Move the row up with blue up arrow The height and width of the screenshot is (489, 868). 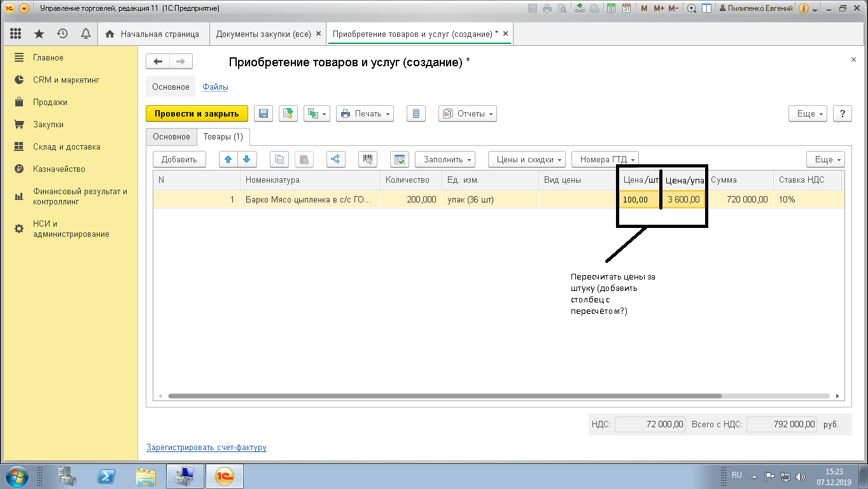tap(228, 159)
